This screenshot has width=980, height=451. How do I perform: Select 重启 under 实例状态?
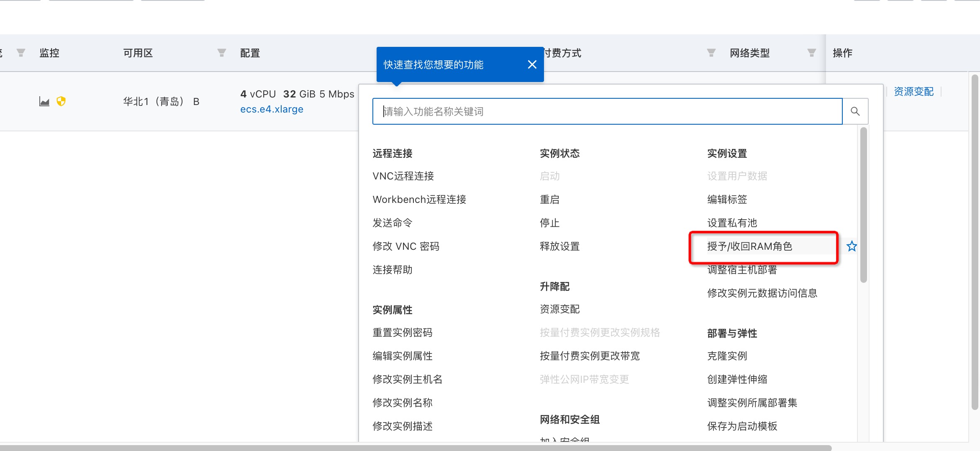tap(550, 200)
